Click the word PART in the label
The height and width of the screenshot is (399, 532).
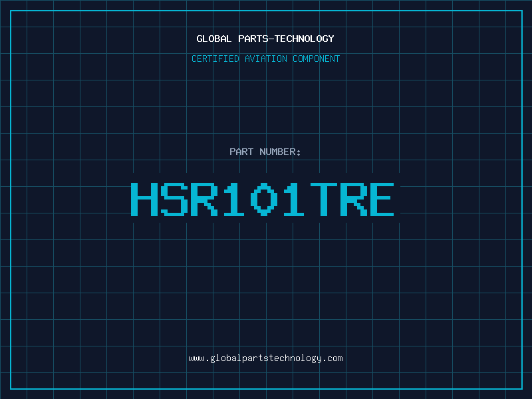[242, 152]
